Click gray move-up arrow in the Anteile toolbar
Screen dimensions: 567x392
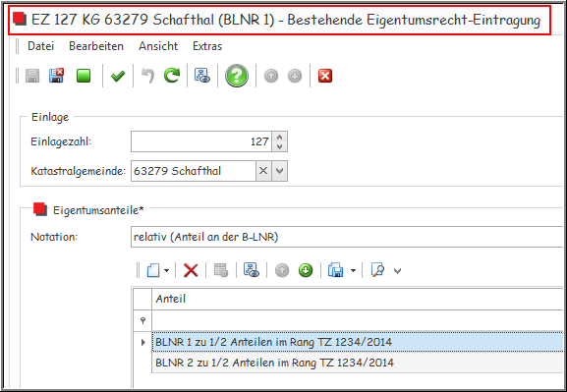tap(282, 270)
